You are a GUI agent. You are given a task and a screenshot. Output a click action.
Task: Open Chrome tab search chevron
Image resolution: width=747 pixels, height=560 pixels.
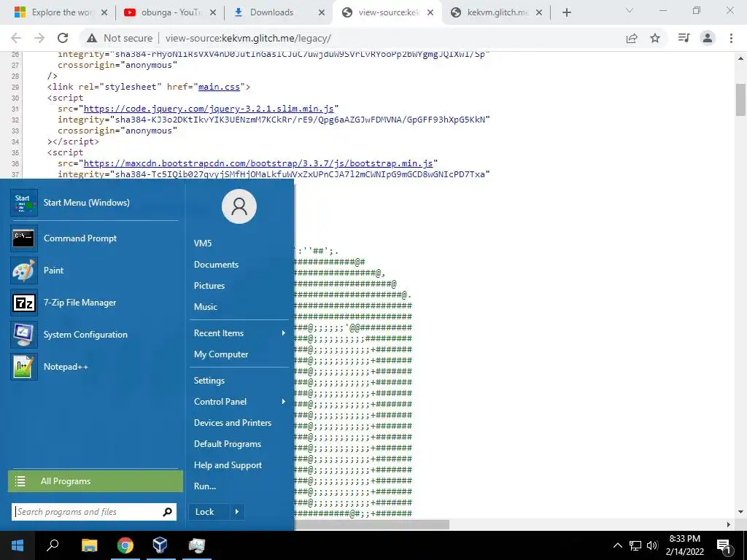[630, 10]
